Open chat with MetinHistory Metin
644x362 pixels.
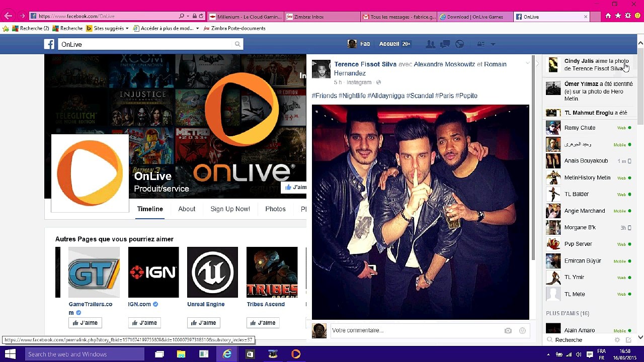click(589, 177)
